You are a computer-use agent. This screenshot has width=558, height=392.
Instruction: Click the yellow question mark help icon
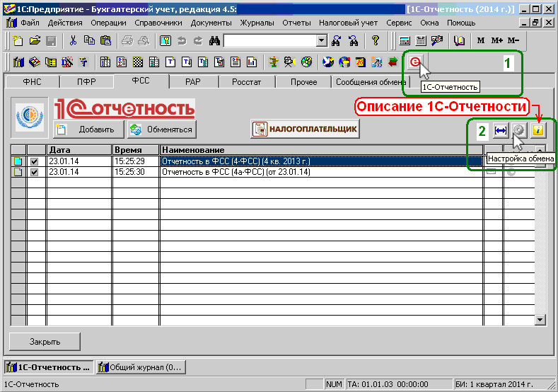pos(376,40)
